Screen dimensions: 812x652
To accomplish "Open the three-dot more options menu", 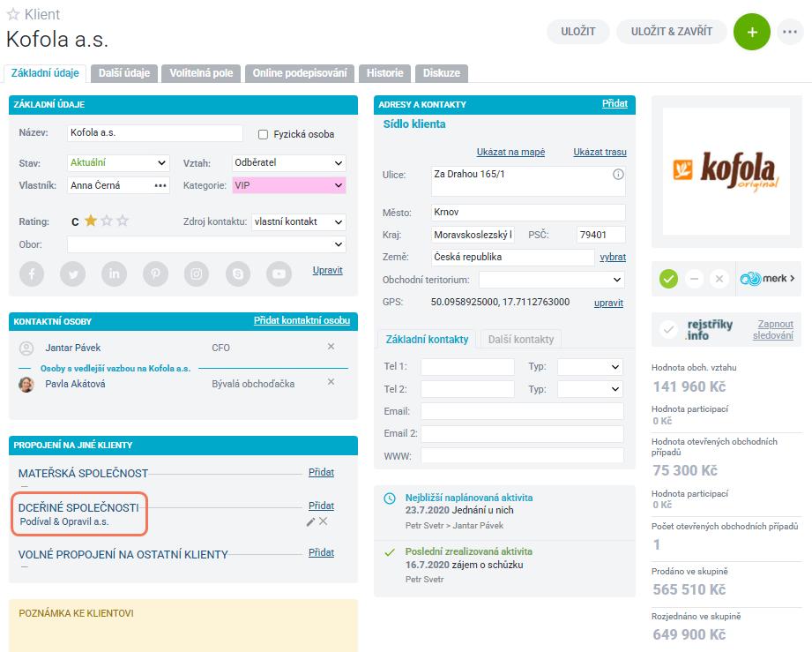I will pos(790,32).
